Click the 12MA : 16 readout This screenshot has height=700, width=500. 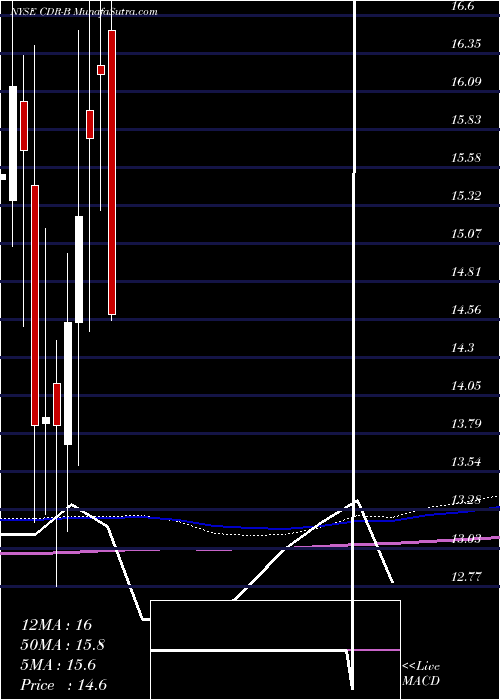coord(57,625)
